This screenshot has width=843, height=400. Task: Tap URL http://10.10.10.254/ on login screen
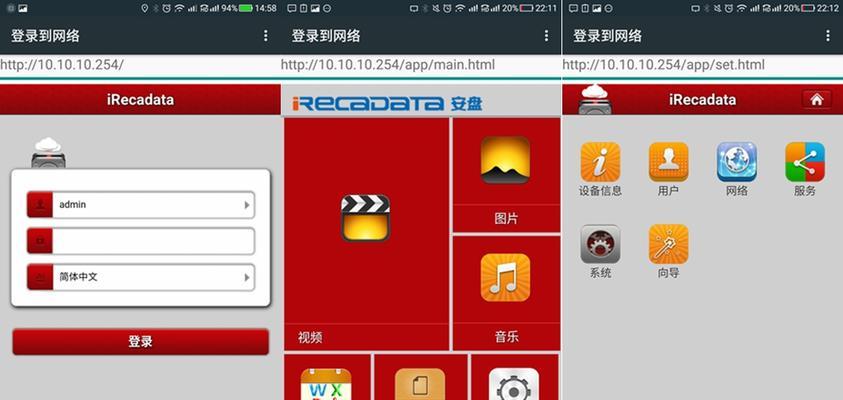62,65
